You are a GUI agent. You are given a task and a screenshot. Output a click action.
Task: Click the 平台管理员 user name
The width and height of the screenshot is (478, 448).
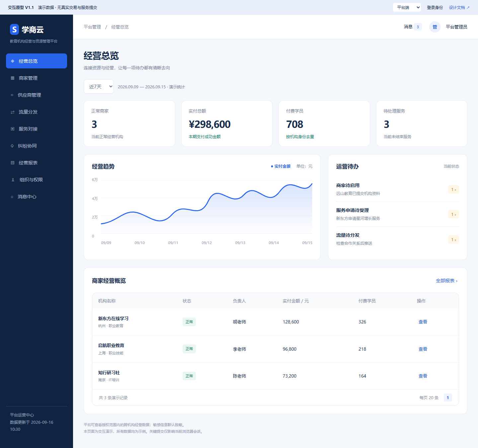pyautogui.click(x=456, y=27)
